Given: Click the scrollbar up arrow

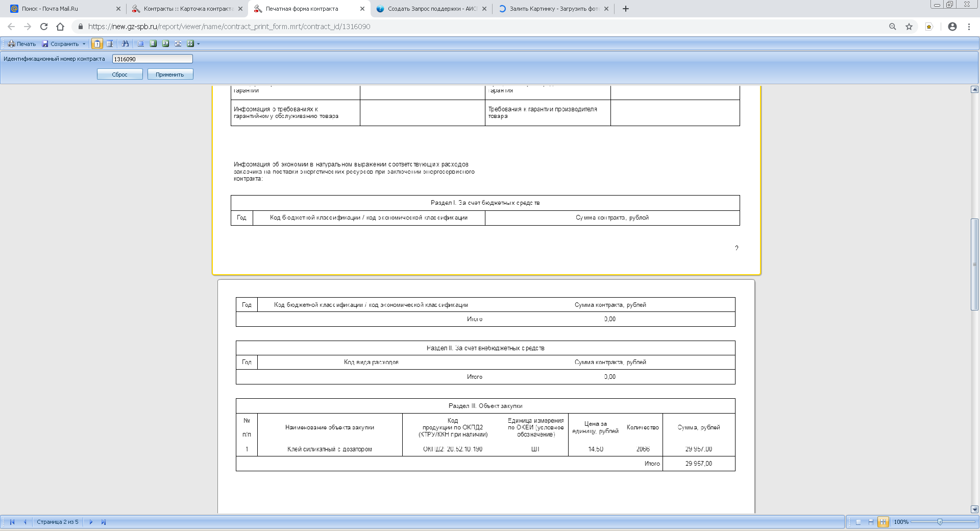Looking at the screenshot, I should [x=974, y=89].
